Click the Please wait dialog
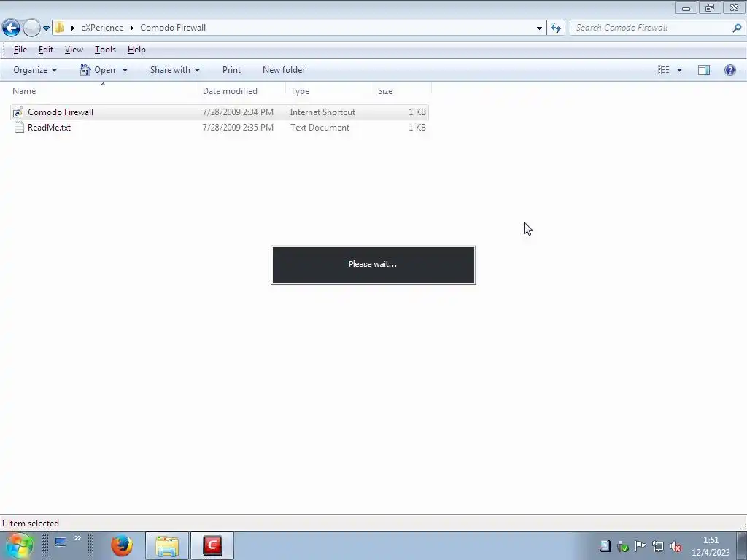This screenshot has width=747, height=560. 373,265
